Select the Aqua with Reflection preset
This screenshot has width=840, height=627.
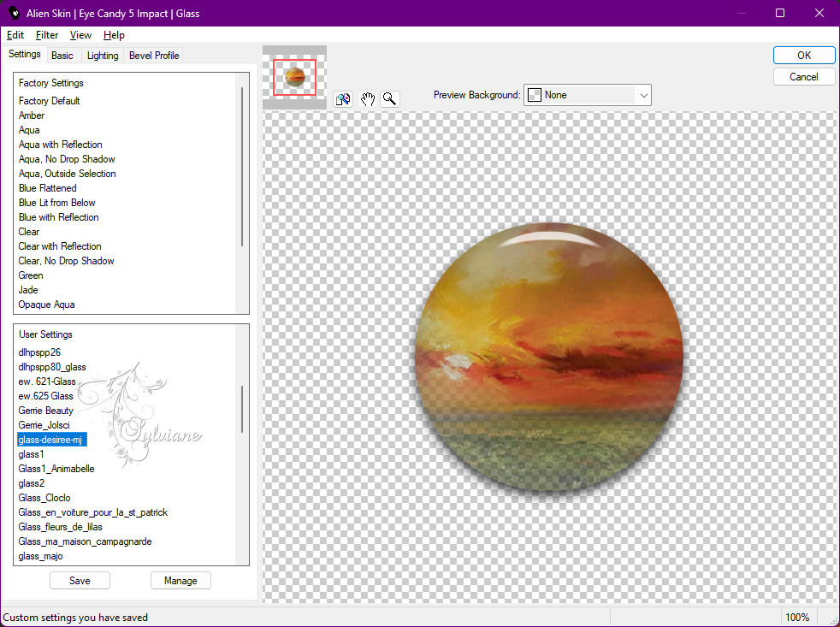[x=60, y=145]
